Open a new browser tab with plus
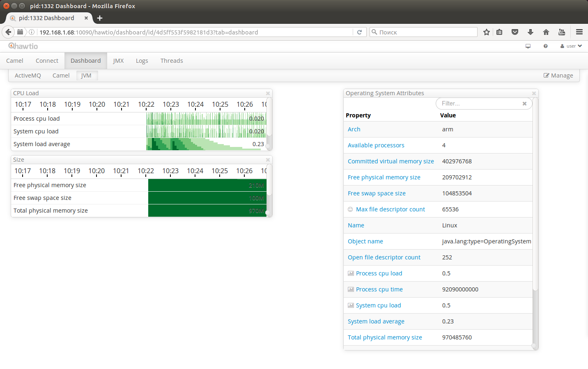This screenshot has width=588, height=369. [100, 18]
